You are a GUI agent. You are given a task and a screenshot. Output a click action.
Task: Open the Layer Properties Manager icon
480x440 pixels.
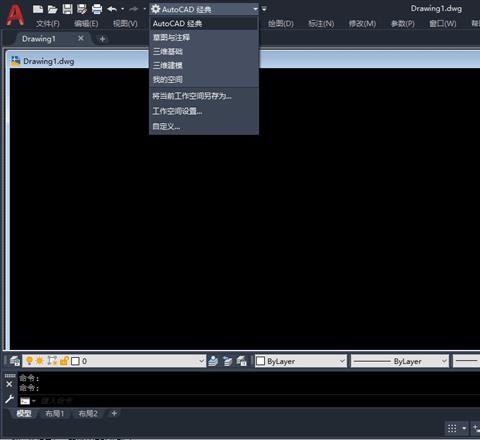coord(15,361)
